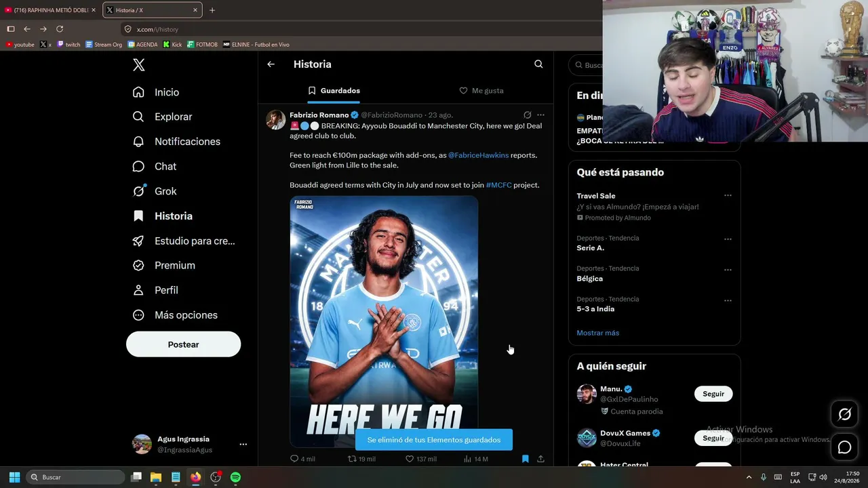Open a new browser tab
Screen dimensions: 868x488
click(212, 10)
